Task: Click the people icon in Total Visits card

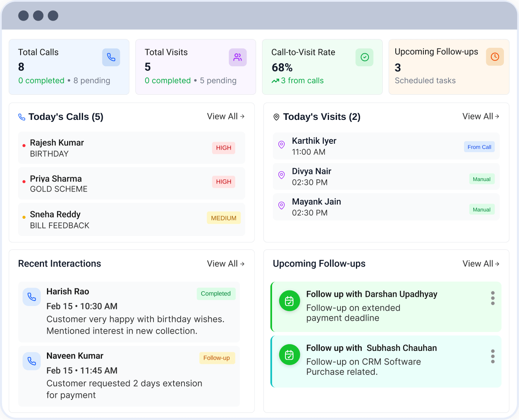Action: click(238, 57)
